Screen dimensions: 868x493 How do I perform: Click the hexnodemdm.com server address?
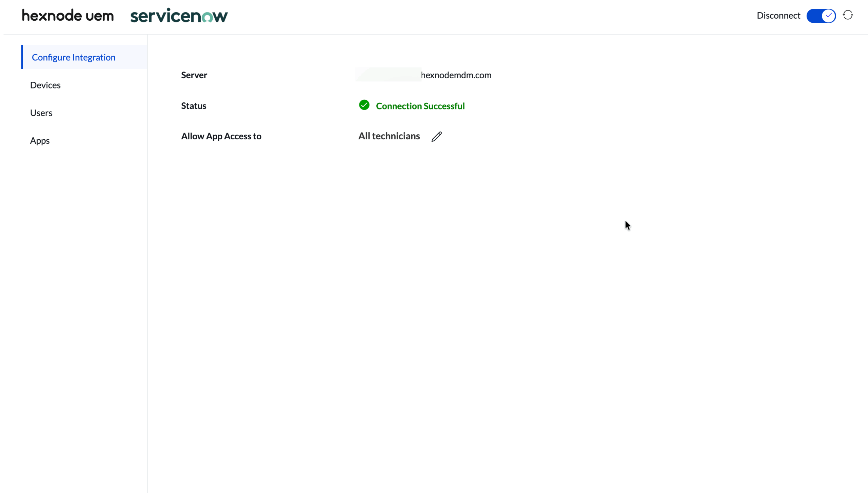(x=456, y=75)
